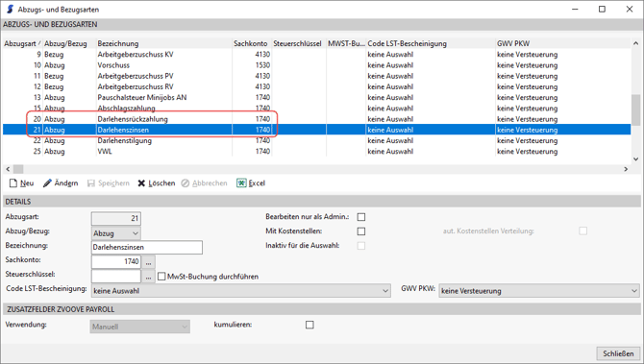Screen dimensions: 644x364
Task: Select row Darlehensrückzahlung
Action: [x=316, y=119]
